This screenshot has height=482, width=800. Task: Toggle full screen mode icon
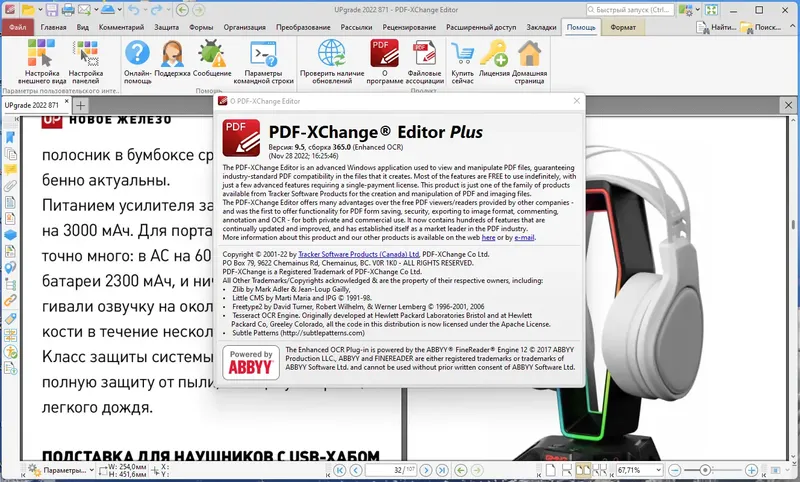coord(712,10)
